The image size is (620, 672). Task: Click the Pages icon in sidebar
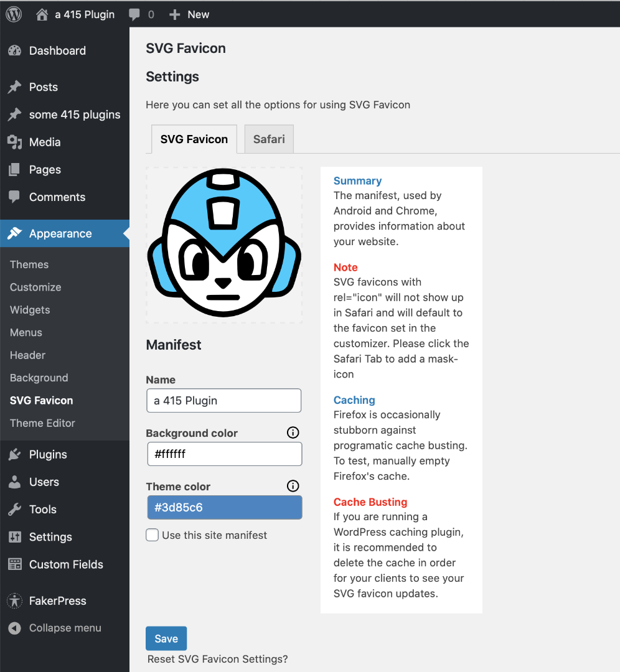[14, 169]
